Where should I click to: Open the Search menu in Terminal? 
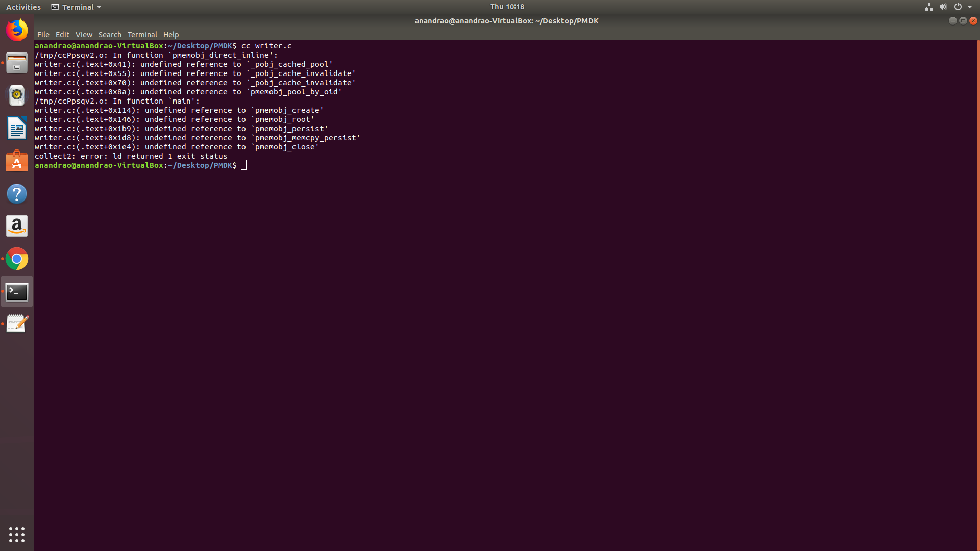pyautogui.click(x=110, y=34)
